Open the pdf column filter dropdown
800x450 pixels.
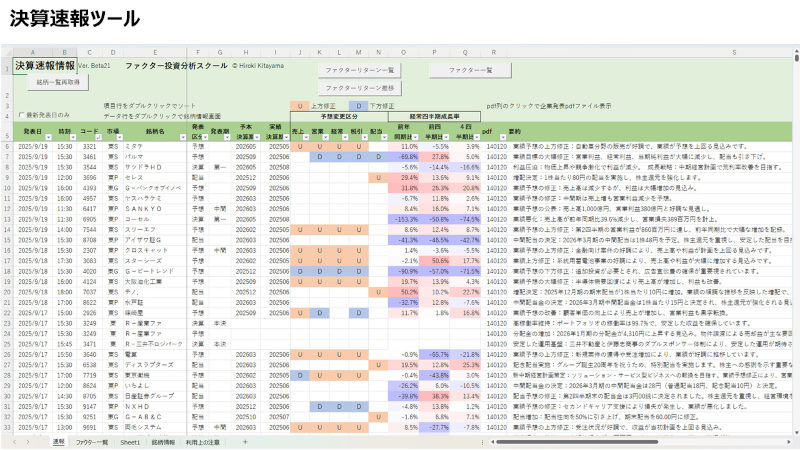[502, 135]
